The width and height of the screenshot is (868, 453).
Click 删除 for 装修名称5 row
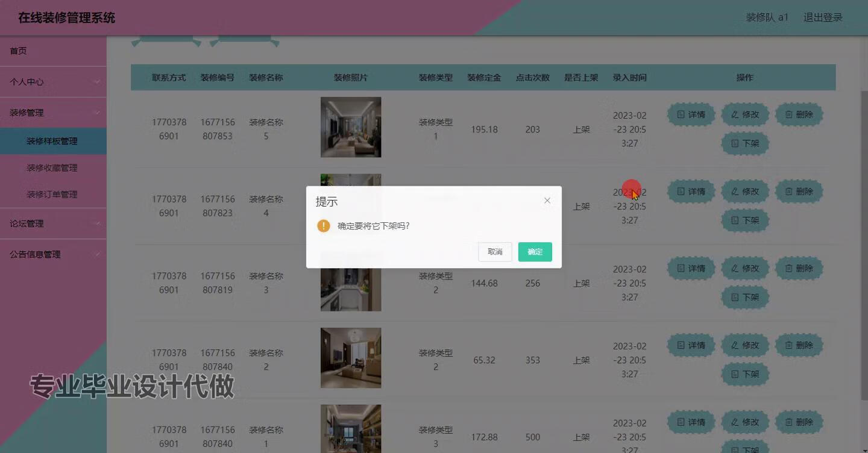[x=799, y=114]
